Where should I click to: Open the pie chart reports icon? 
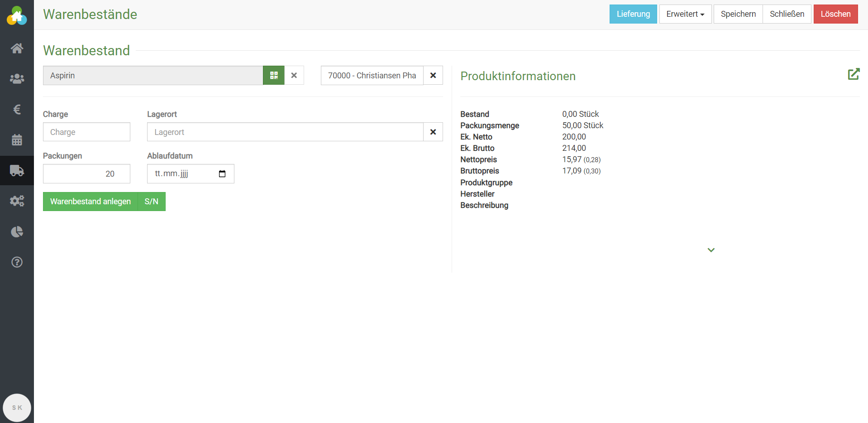tap(17, 232)
